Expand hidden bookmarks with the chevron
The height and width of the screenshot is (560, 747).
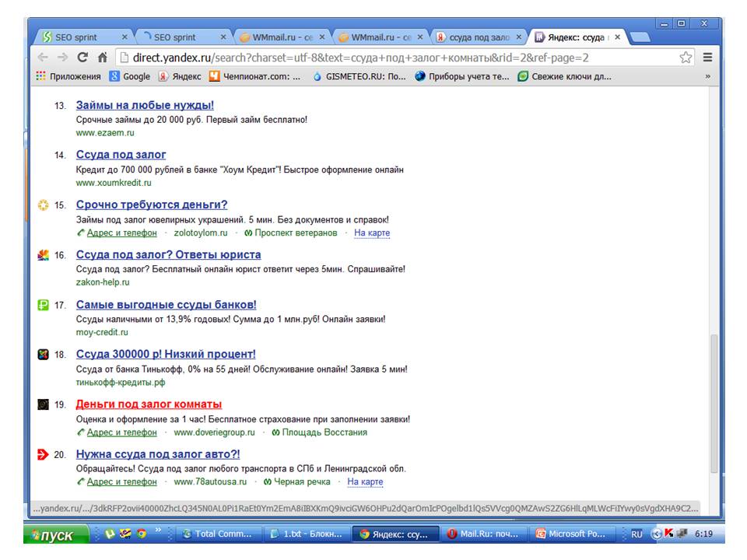pyautogui.click(x=707, y=76)
